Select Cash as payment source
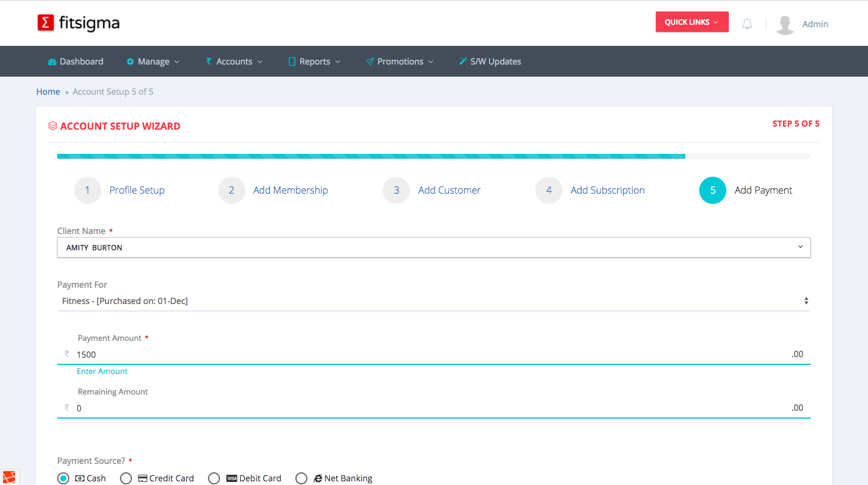 pyautogui.click(x=63, y=478)
